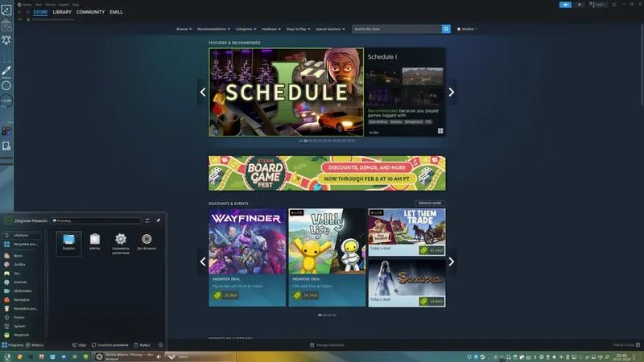Click the KDE application launcher taskbar icon

(x=6, y=357)
